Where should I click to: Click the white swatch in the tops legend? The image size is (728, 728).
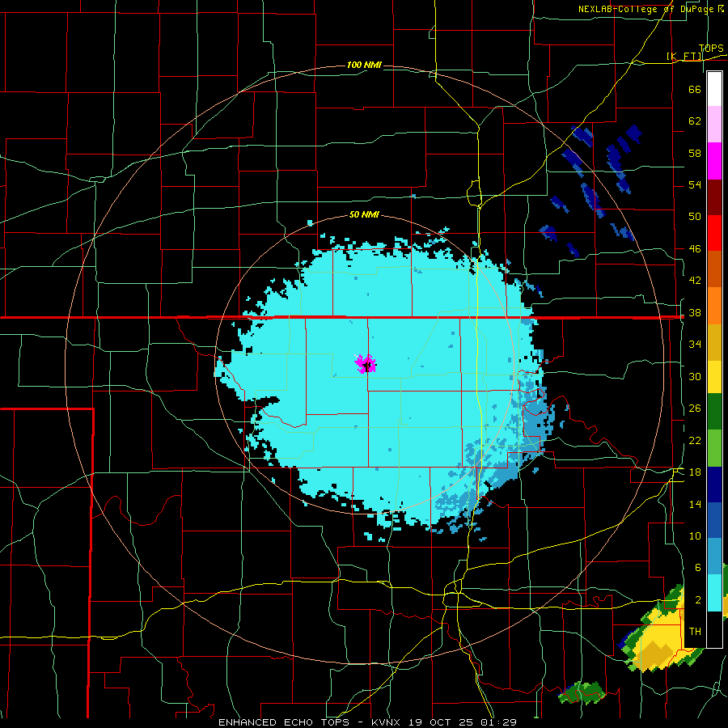click(714, 89)
